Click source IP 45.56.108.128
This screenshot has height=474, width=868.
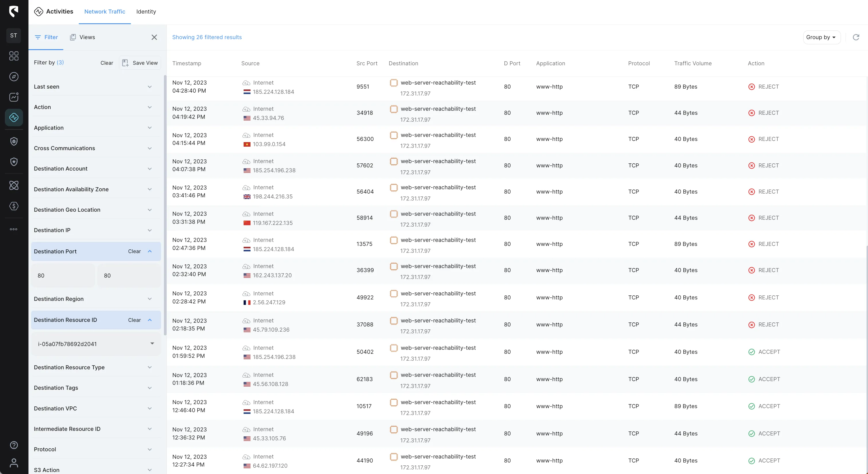pos(271,384)
